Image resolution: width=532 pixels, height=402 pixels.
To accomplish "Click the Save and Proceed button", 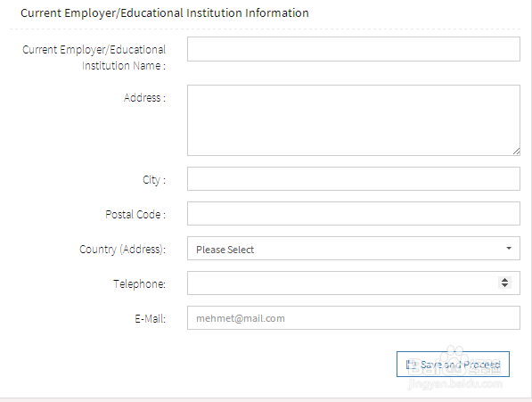I will coord(453,364).
